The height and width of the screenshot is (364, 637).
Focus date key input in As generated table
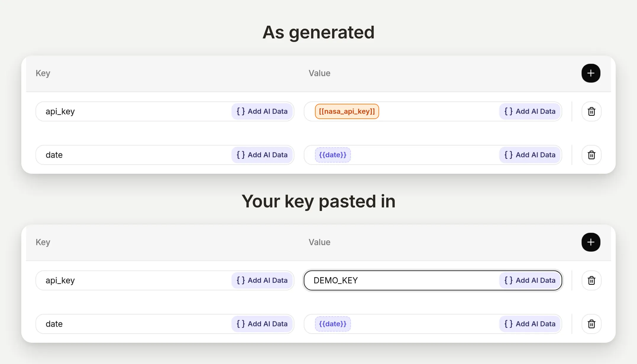tap(165, 155)
